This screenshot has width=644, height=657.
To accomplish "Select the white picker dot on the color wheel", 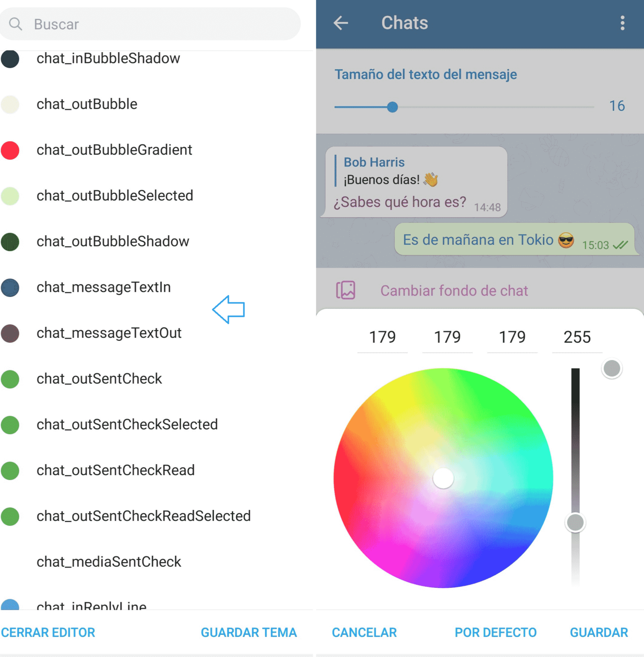I will tap(443, 478).
